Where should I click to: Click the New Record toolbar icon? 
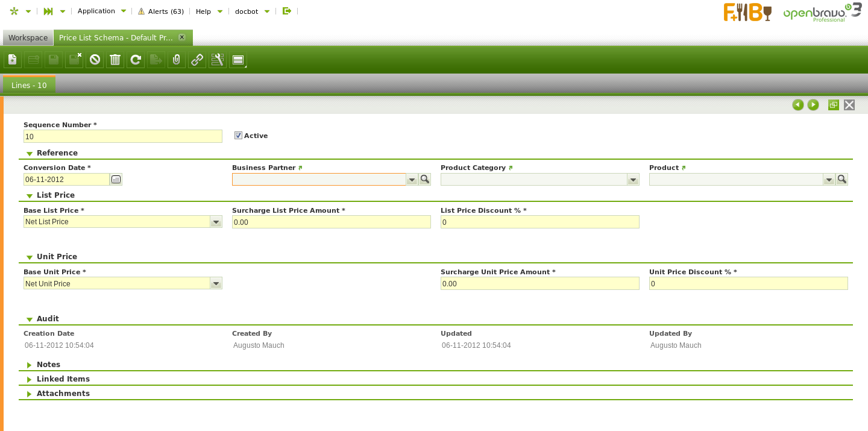pos(13,60)
